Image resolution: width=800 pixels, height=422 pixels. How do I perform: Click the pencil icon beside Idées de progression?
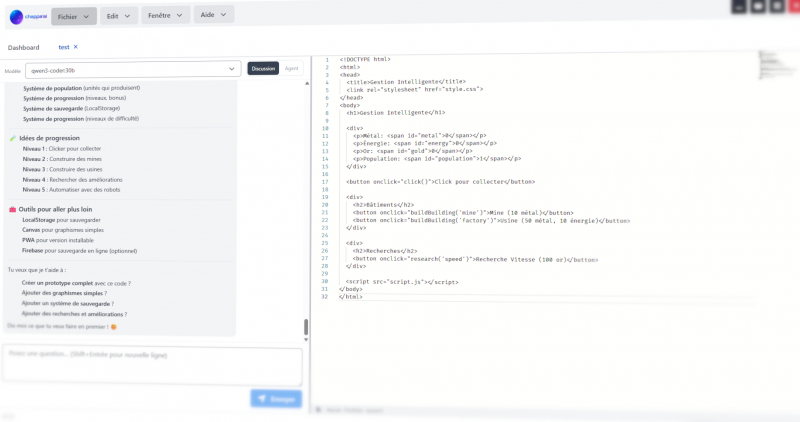pos(12,138)
